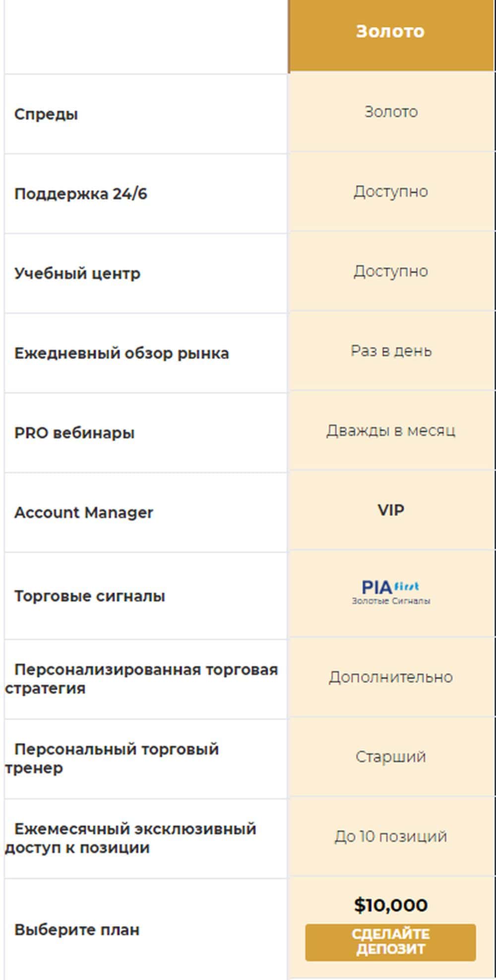Click the "Спреды" row label

(x=46, y=114)
